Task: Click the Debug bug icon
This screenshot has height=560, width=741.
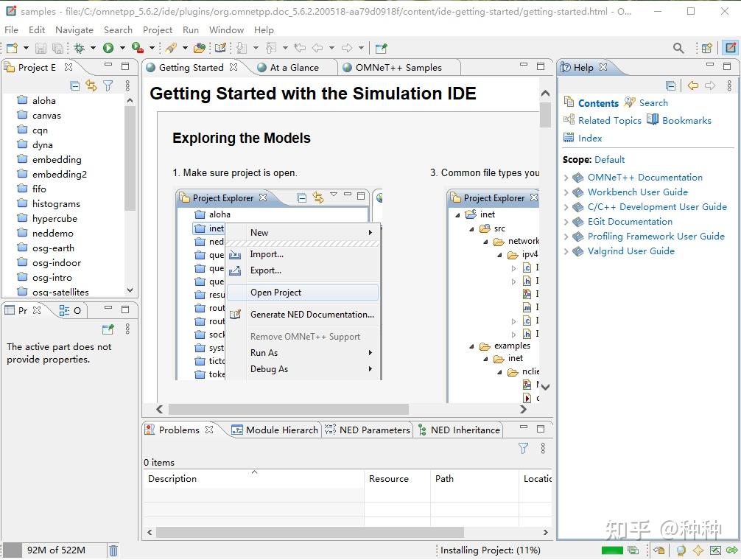Action: (79, 48)
